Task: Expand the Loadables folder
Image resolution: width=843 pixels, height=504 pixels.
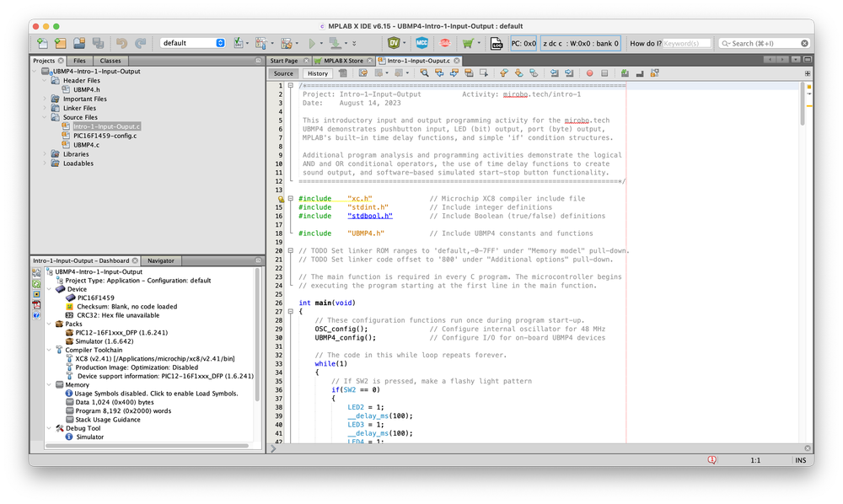Action: 45,163
